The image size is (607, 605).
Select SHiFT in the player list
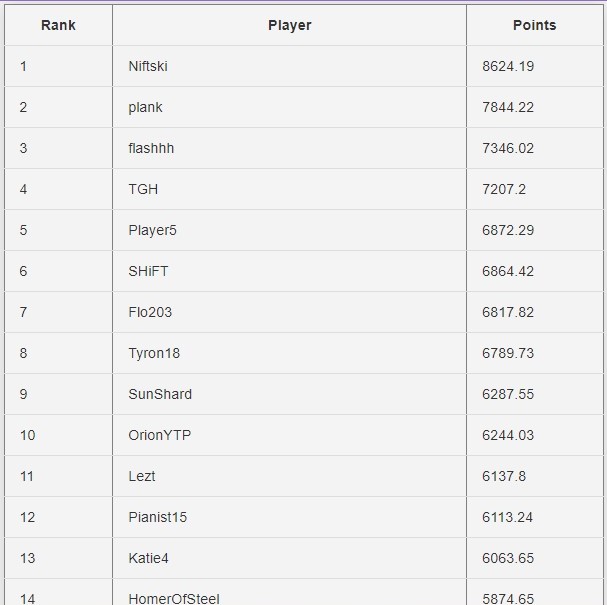[x=148, y=271]
